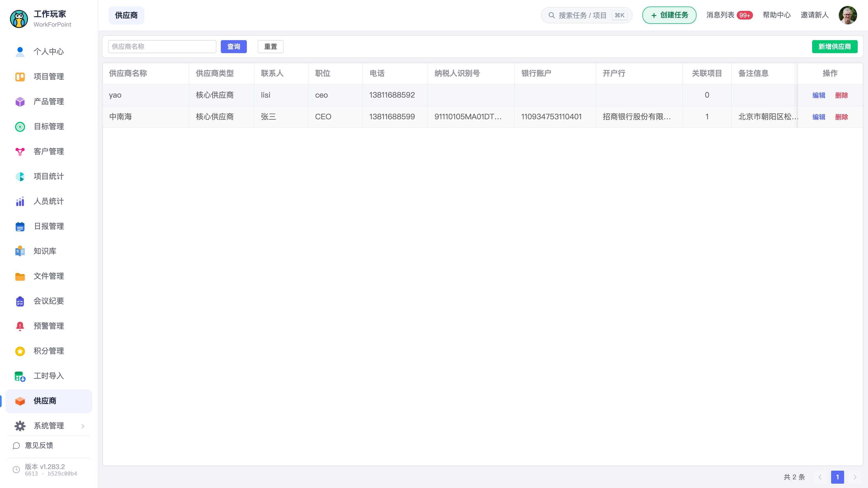Open 邀请新人 from the top bar
The height and width of the screenshot is (488, 868).
tap(814, 15)
